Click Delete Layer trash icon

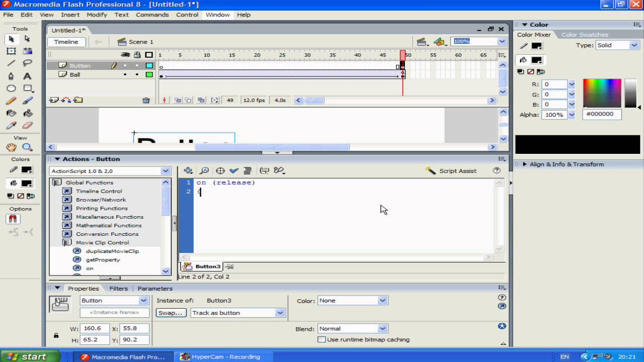pyautogui.click(x=146, y=100)
